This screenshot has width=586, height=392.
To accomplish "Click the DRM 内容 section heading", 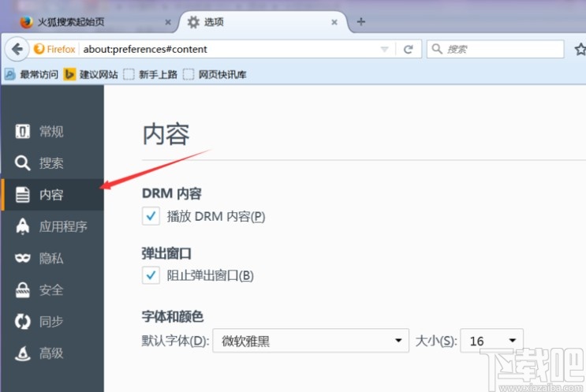I will coord(172,193).
